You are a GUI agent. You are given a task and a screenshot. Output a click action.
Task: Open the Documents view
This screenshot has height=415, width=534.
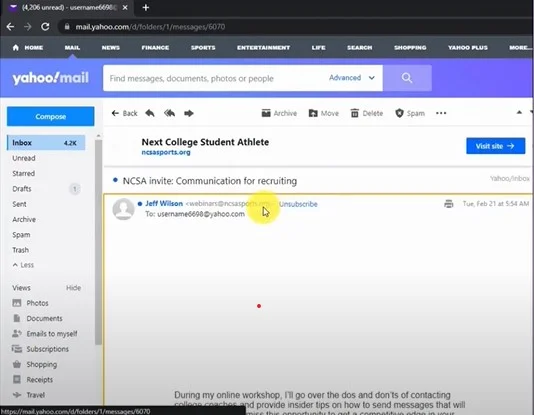[x=37, y=318]
